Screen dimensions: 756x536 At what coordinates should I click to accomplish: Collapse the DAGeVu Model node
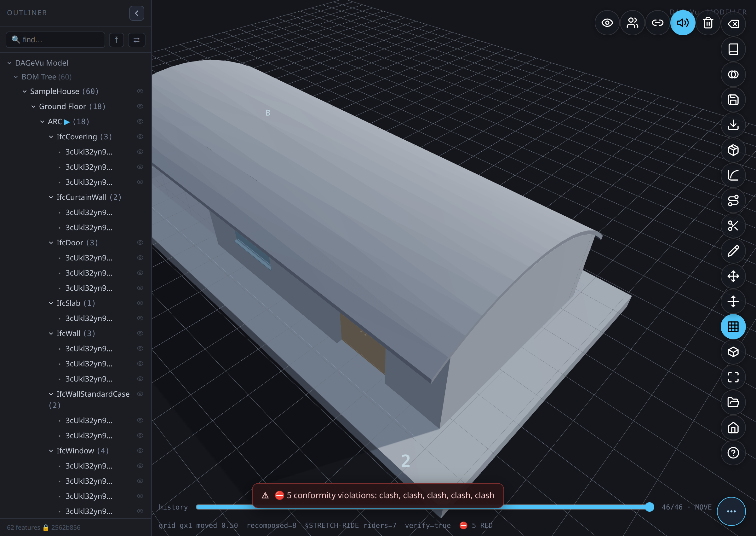point(9,63)
